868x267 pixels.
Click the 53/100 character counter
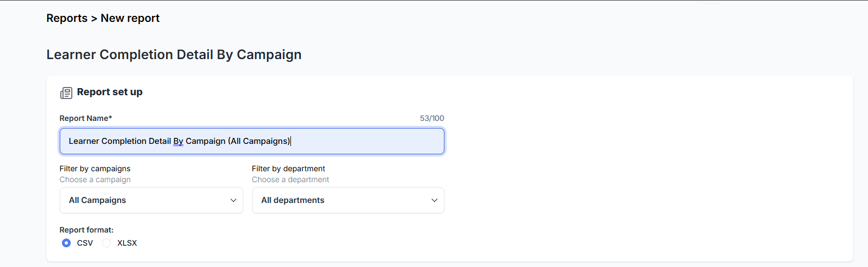[x=432, y=118]
